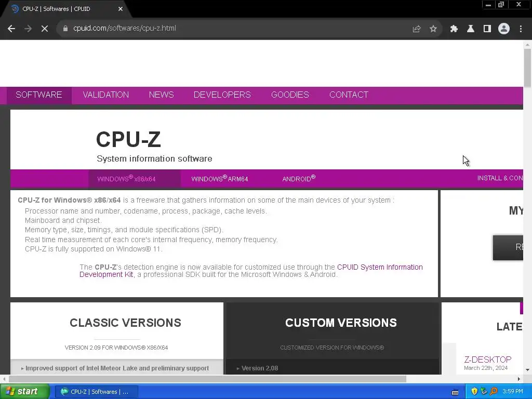Image resolution: width=532 pixels, height=399 pixels.
Task: Go to the NEWS section
Action: (x=161, y=95)
